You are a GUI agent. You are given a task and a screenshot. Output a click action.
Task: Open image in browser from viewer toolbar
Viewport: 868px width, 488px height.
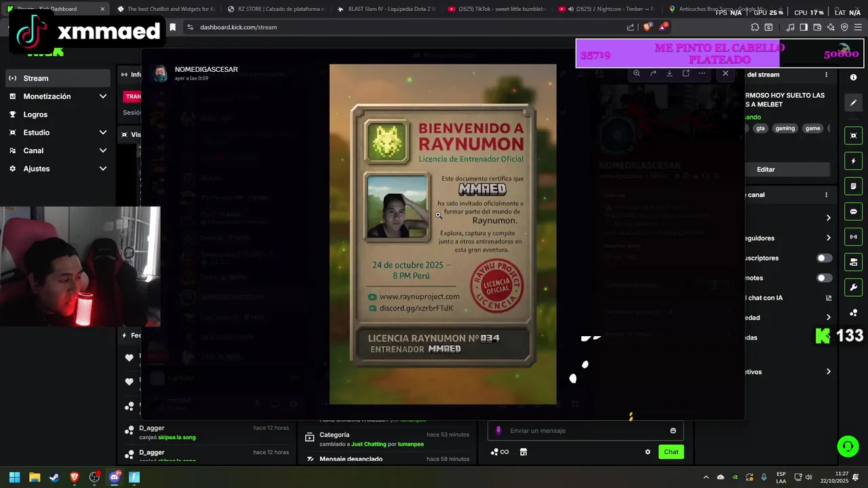tap(686, 73)
